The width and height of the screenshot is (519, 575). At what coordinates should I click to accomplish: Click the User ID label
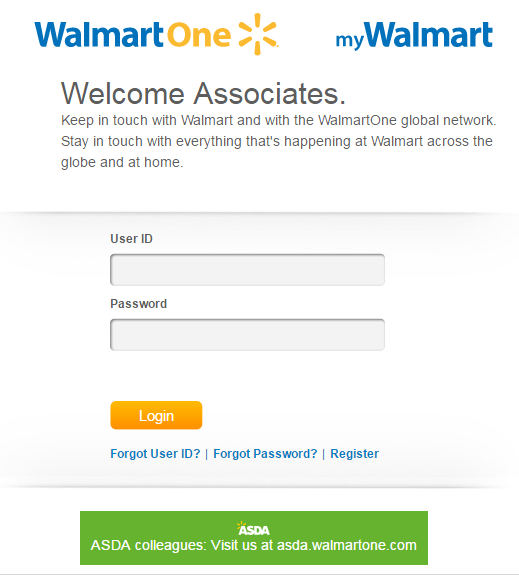(x=131, y=239)
